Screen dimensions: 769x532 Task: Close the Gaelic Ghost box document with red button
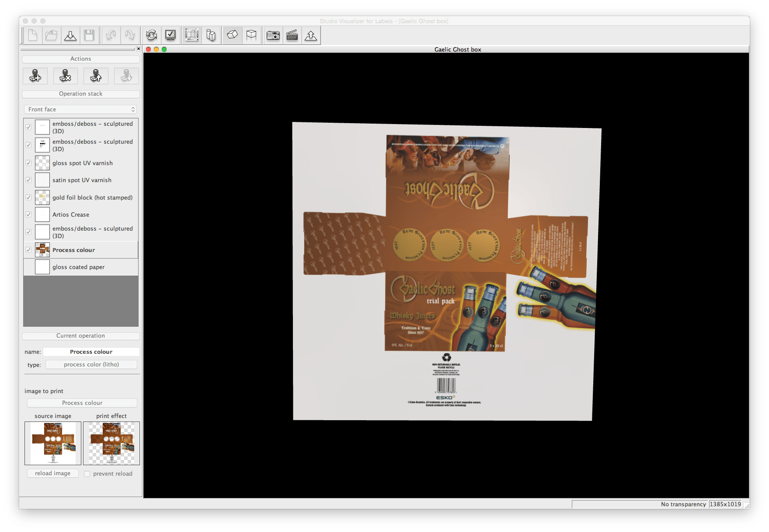click(149, 49)
